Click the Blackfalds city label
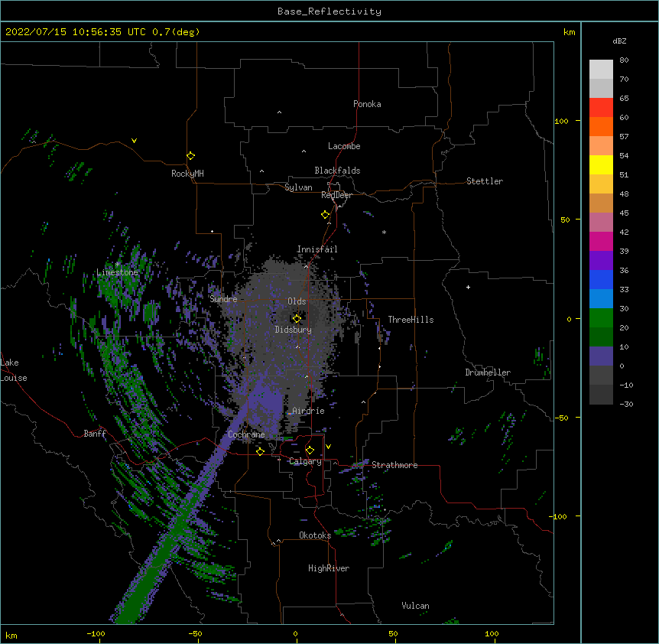 [337, 171]
